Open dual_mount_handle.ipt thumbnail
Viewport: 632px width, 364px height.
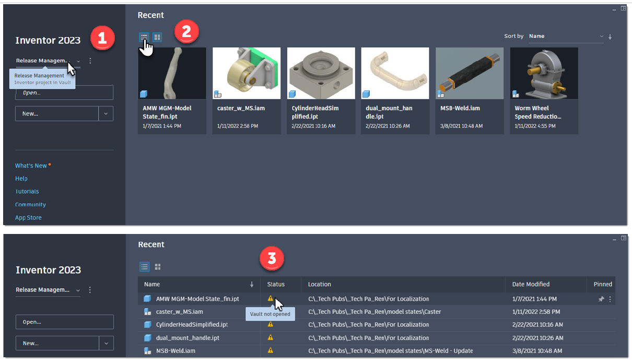pos(395,73)
